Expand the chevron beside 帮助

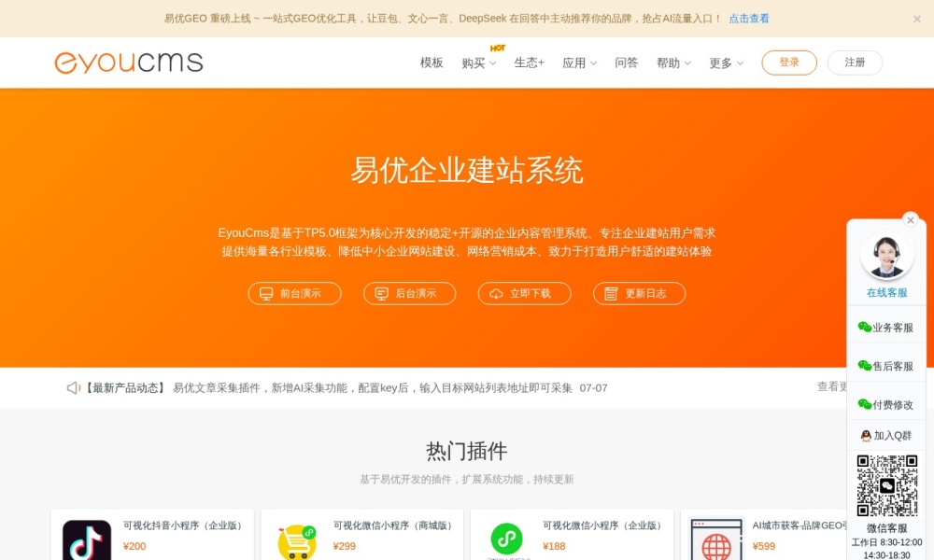coord(687,63)
